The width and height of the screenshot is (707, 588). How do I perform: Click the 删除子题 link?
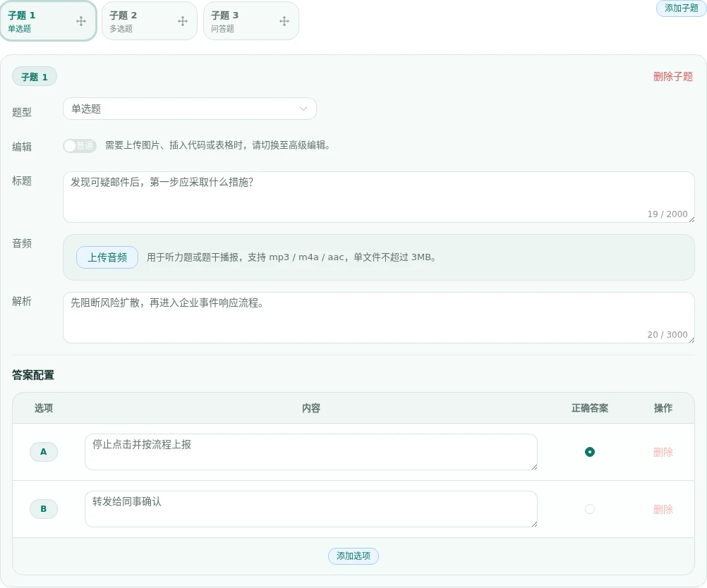pos(672,77)
